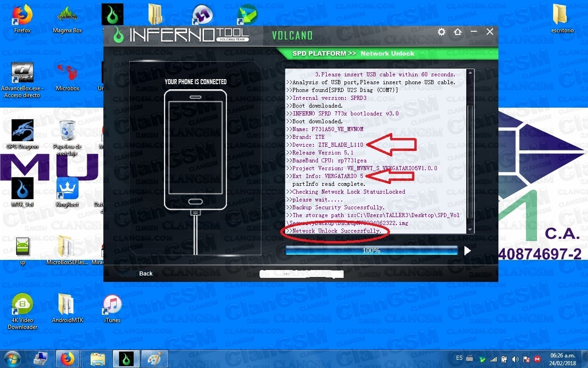Open Firefox desktop shortcut
This screenshot has width=588, height=368.
(x=22, y=19)
